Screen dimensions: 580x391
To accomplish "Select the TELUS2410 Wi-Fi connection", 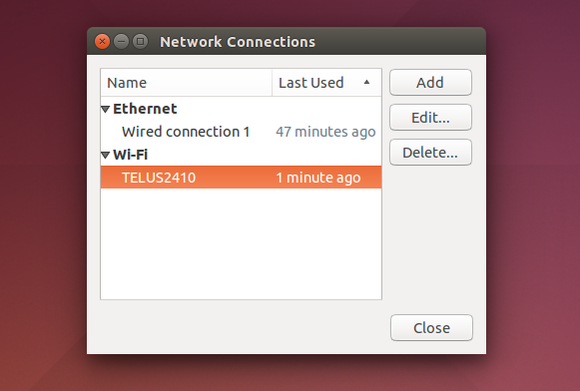I will click(241, 178).
